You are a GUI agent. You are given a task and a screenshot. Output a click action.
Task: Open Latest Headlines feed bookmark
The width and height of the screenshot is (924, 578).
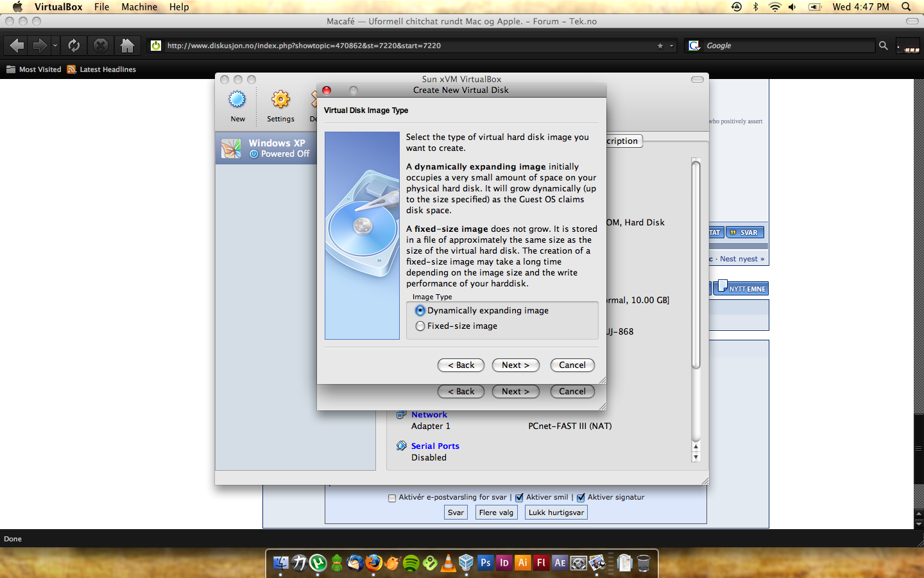[101, 69]
